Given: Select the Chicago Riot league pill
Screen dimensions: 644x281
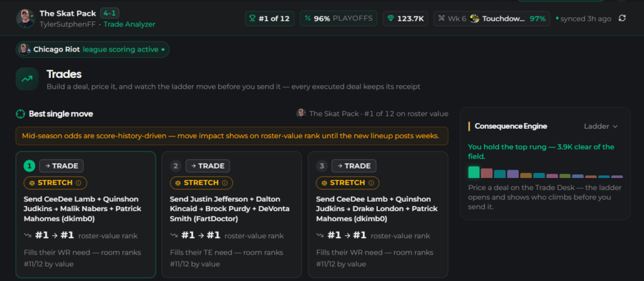Looking at the screenshot, I should click(x=93, y=49).
